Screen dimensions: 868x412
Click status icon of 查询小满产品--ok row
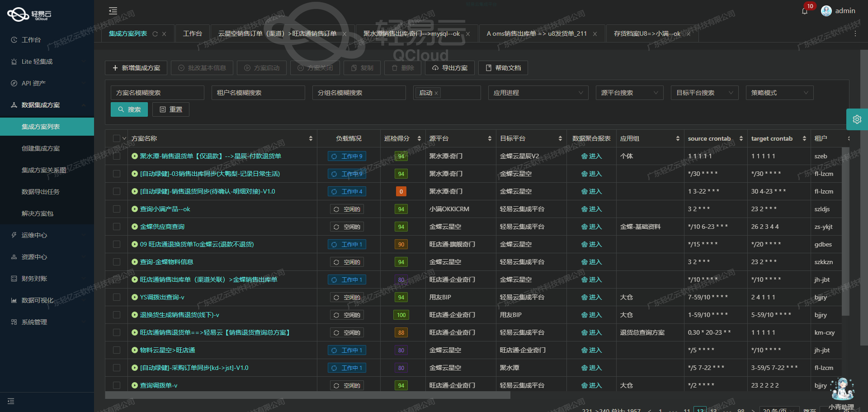click(x=135, y=209)
